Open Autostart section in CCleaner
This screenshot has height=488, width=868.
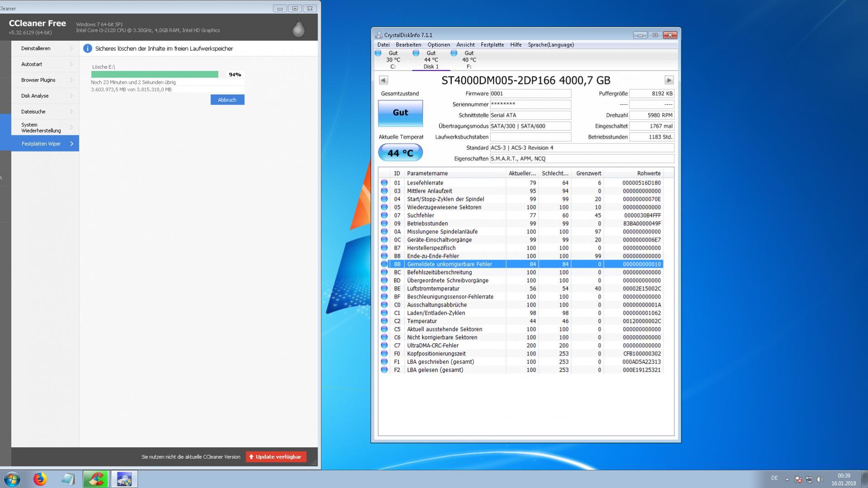point(45,64)
